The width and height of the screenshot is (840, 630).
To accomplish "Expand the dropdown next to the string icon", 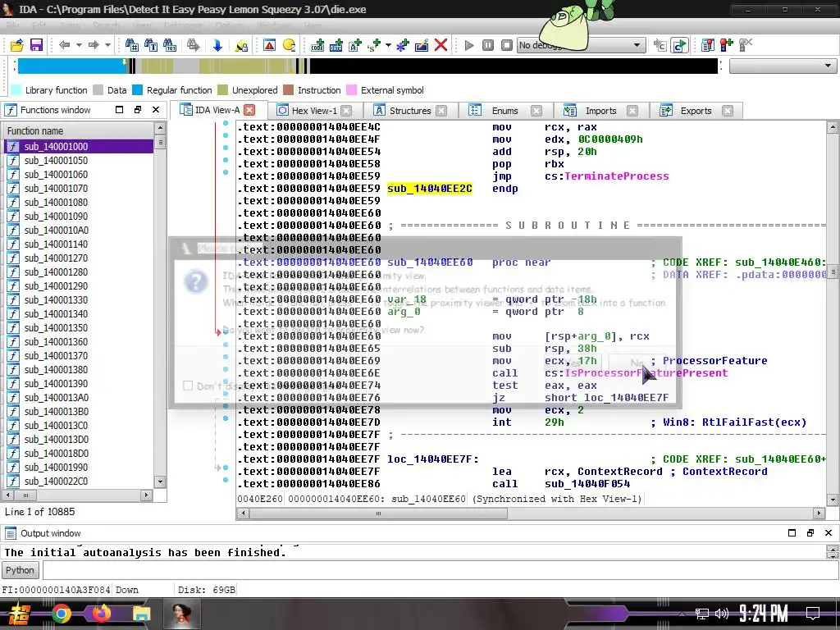I will click(x=388, y=45).
